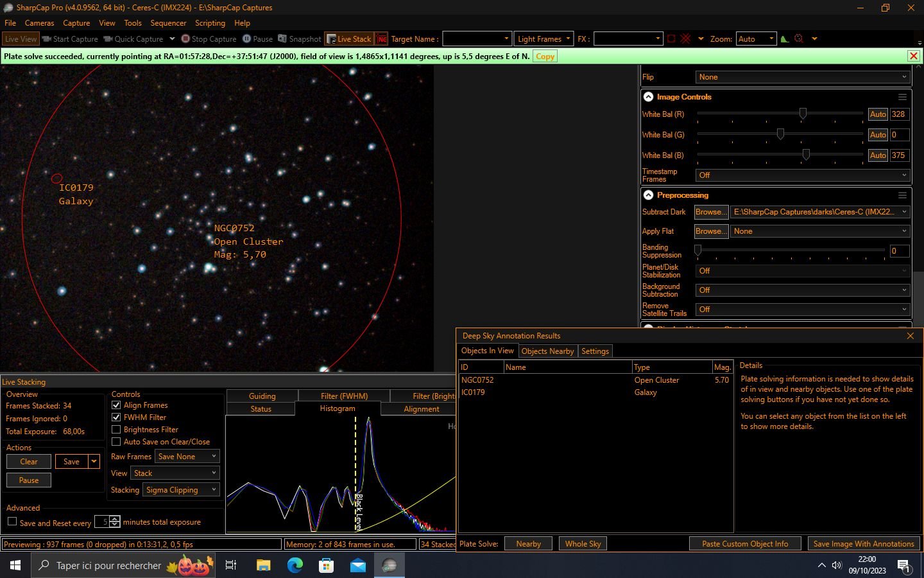Open the Cameras menu
The height and width of the screenshot is (578, 924).
pos(39,22)
